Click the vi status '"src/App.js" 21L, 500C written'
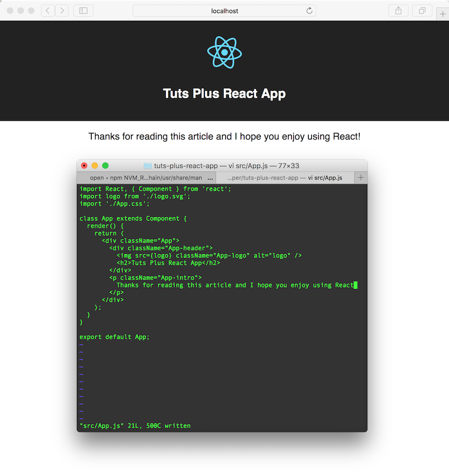Viewport: 449px width, 476px height. 135,426
